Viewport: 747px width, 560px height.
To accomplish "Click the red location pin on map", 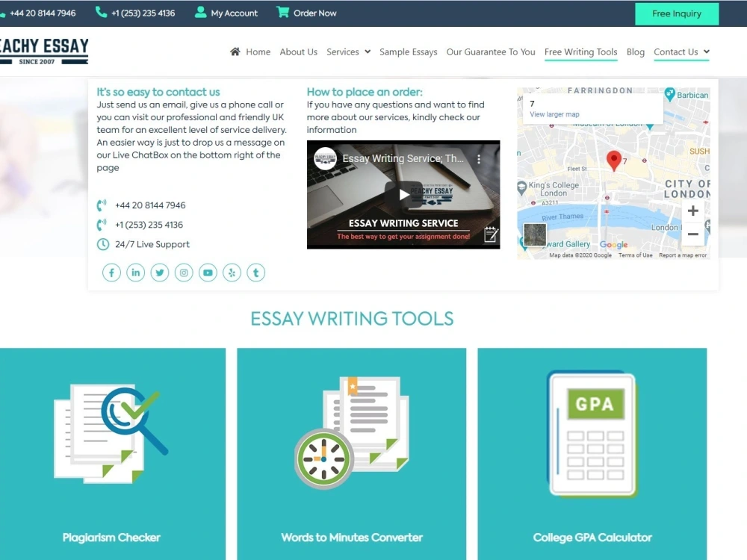I will 613,161.
